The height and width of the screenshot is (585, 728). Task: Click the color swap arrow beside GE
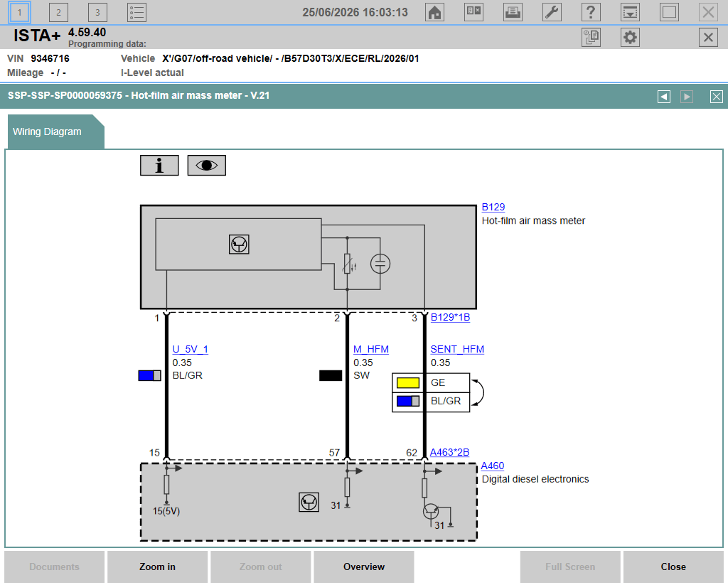pos(478,393)
